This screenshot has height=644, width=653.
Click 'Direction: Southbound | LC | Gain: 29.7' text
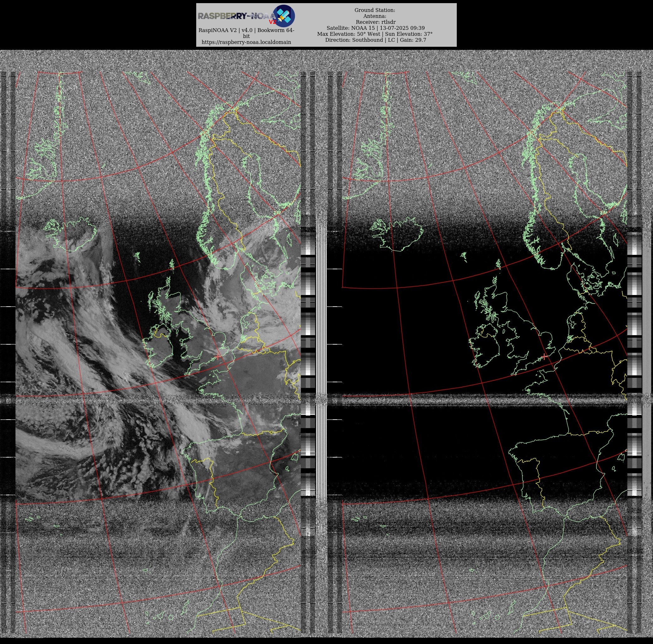[375, 40]
